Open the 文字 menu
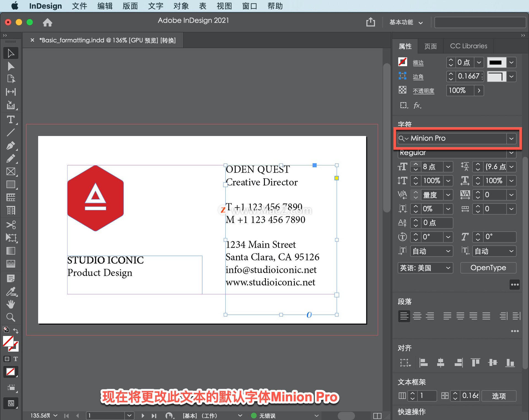 click(155, 6)
